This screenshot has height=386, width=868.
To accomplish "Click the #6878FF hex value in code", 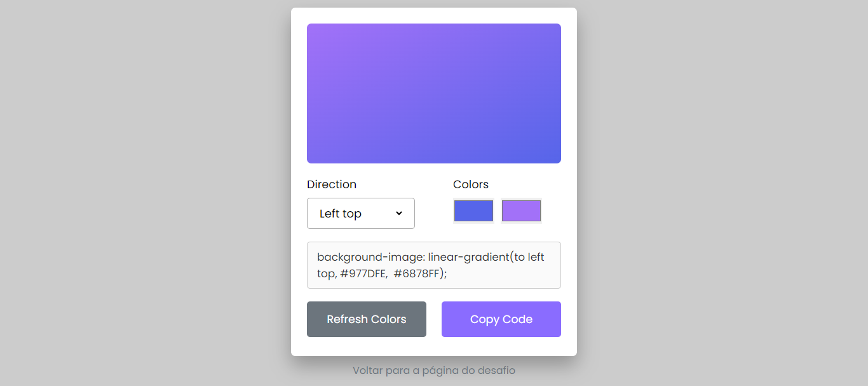I will (417, 273).
